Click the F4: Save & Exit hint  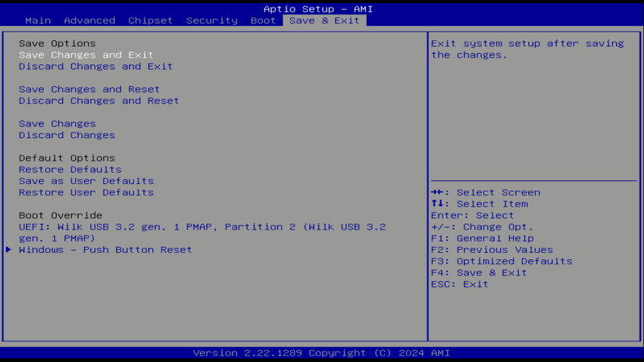pos(478,273)
